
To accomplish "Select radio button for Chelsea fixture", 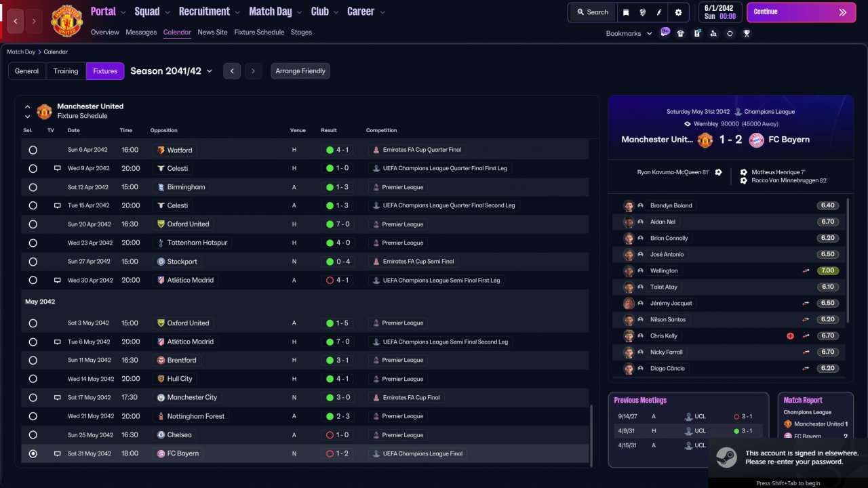I will (x=33, y=435).
